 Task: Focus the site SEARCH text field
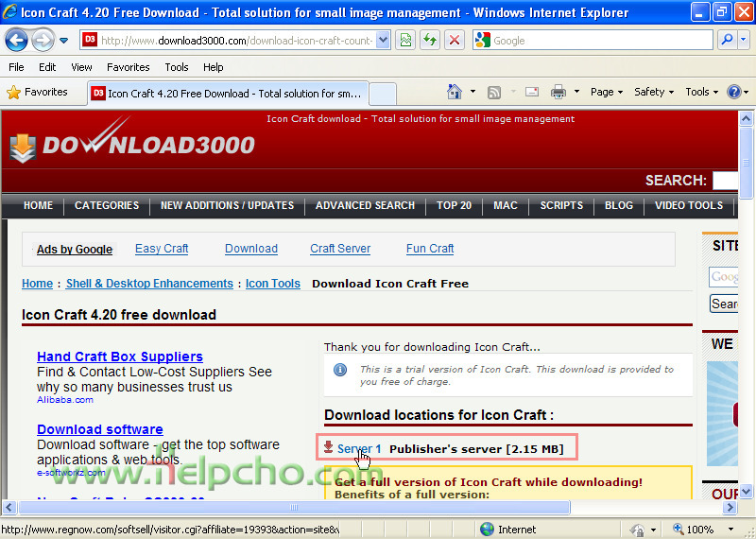[725, 181]
